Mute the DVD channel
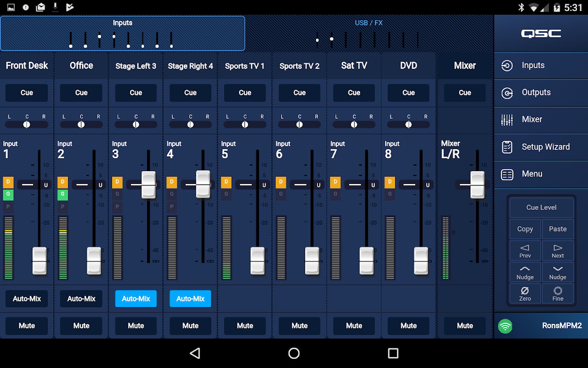588x368 pixels. pyautogui.click(x=408, y=326)
